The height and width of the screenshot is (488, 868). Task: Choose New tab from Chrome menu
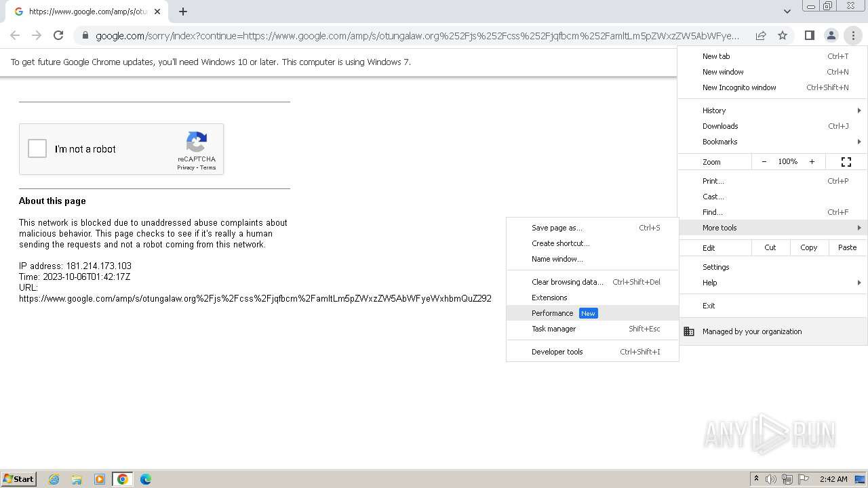pos(772,56)
